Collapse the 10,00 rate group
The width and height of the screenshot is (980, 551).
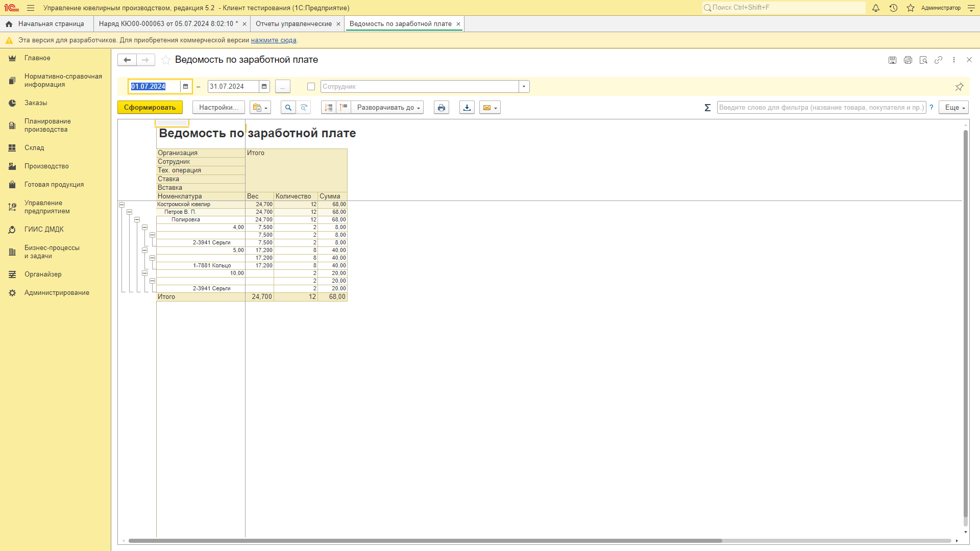coord(145,273)
